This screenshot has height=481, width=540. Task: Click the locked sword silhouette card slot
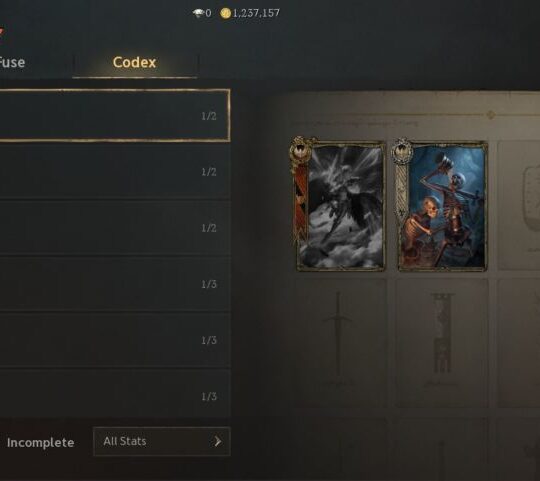tap(340, 343)
